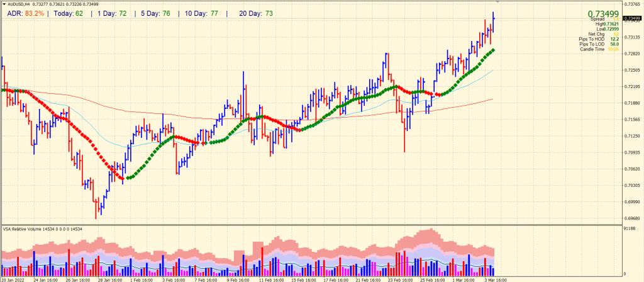Click the AUDUSD,H4 chart symbol label
This screenshot has height=282, width=644.
point(19,4)
